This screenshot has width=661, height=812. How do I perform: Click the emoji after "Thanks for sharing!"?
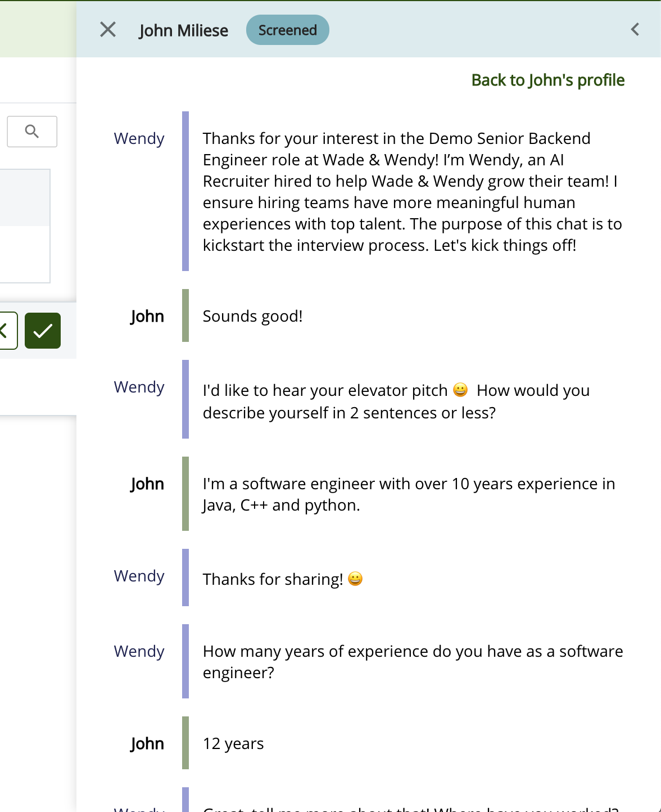tap(355, 579)
